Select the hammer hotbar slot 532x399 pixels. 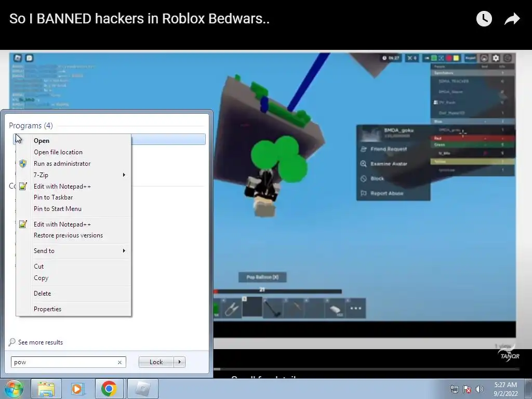[273, 308]
